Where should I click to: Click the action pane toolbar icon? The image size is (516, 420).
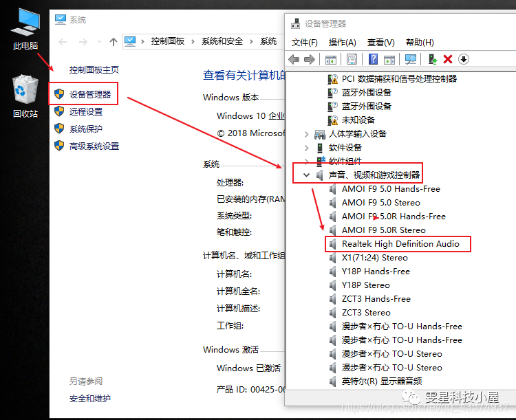[389, 60]
